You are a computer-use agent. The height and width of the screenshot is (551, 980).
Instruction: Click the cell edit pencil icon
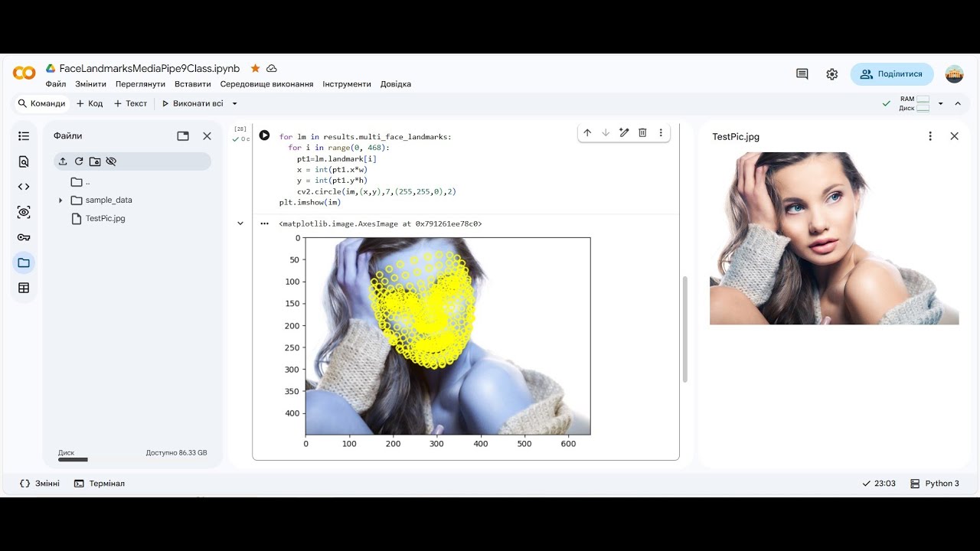624,132
